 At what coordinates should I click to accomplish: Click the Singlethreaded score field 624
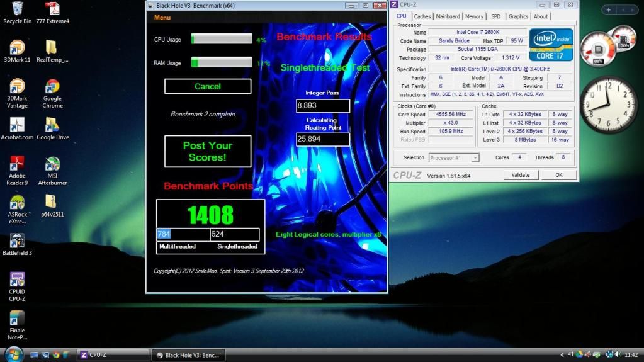tap(235, 234)
